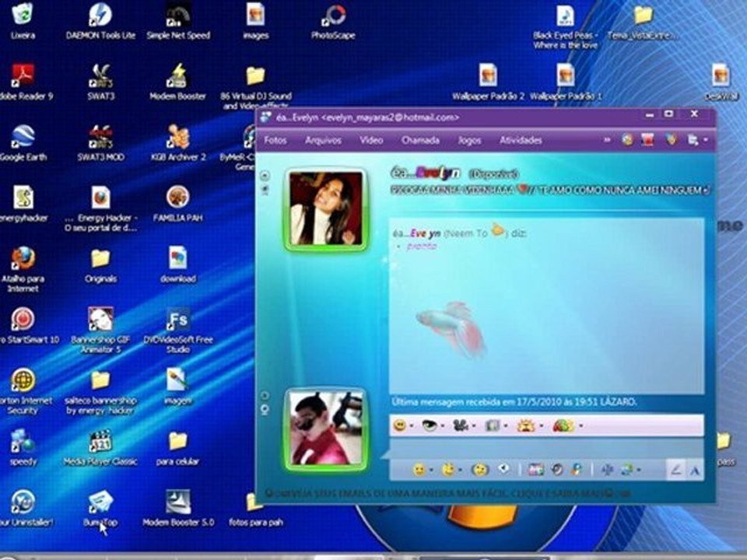Open the show-menu icon dropdown at toolbar right
The height and width of the screenshot is (560, 747).
pos(696,140)
